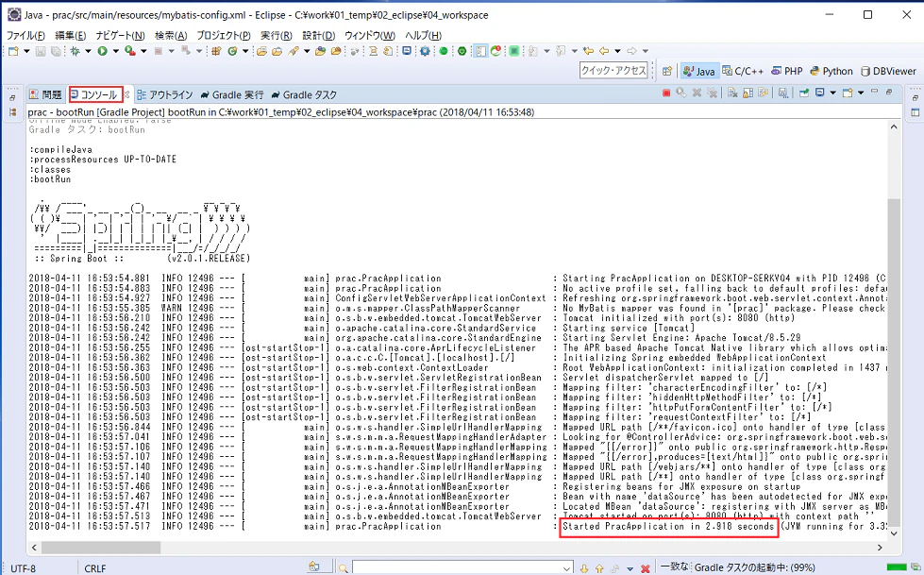Click the status bar search input field

462,567
